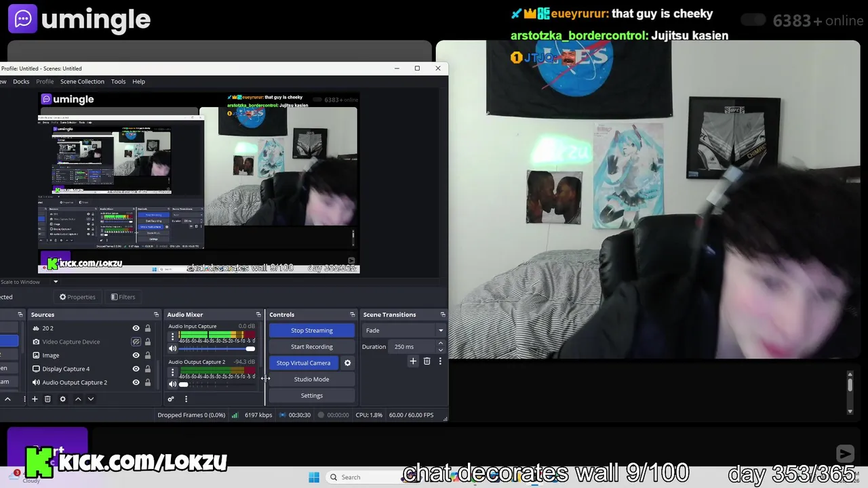
Task: Float the Controls dock icon
Action: [353, 314]
